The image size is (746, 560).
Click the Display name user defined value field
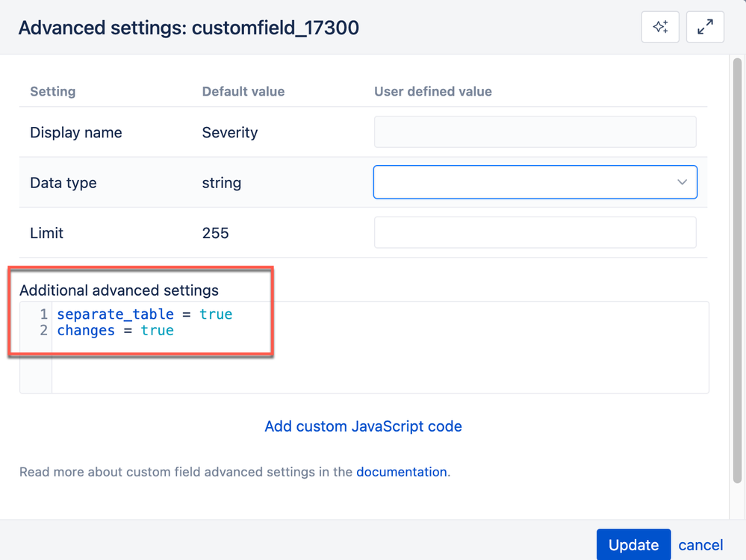pos(535,131)
